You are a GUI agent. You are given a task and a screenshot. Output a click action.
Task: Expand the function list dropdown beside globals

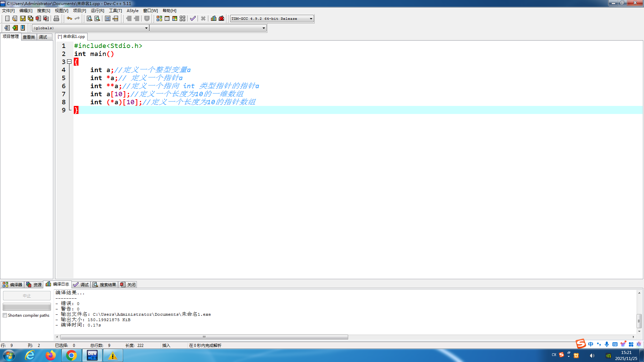tap(263, 28)
